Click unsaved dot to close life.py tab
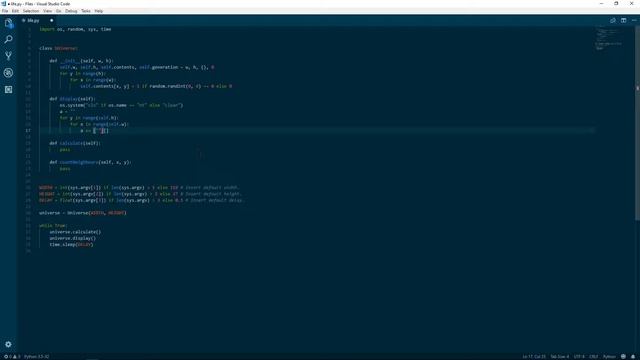The width and height of the screenshot is (640, 360). coord(51,20)
